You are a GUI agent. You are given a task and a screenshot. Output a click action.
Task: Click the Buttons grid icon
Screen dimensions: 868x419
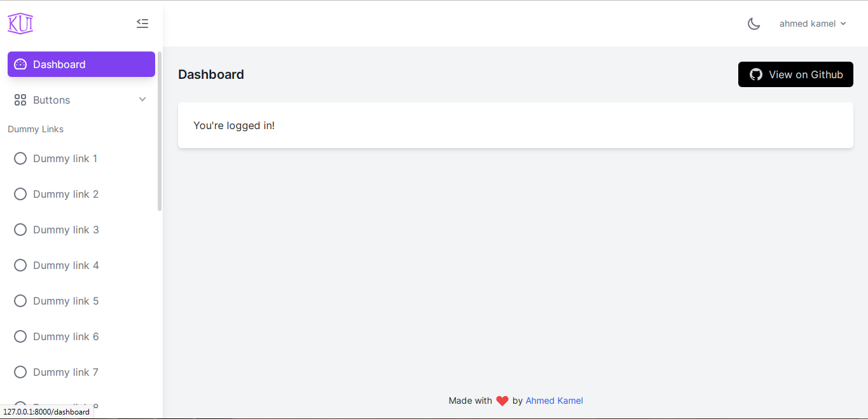20,100
